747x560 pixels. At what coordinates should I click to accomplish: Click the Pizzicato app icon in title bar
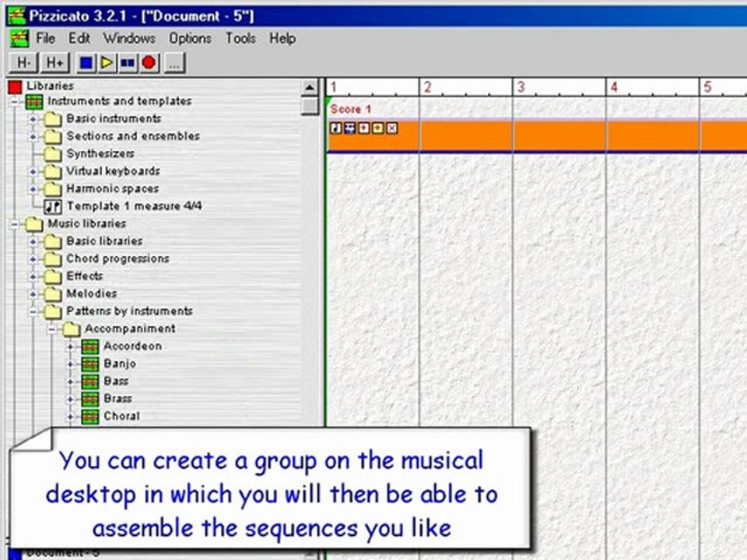16,16
